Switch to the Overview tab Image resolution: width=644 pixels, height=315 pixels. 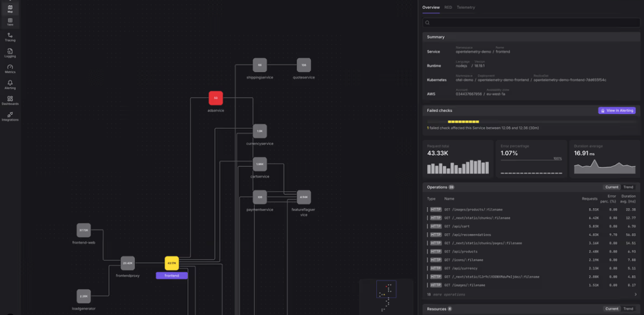coord(431,7)
